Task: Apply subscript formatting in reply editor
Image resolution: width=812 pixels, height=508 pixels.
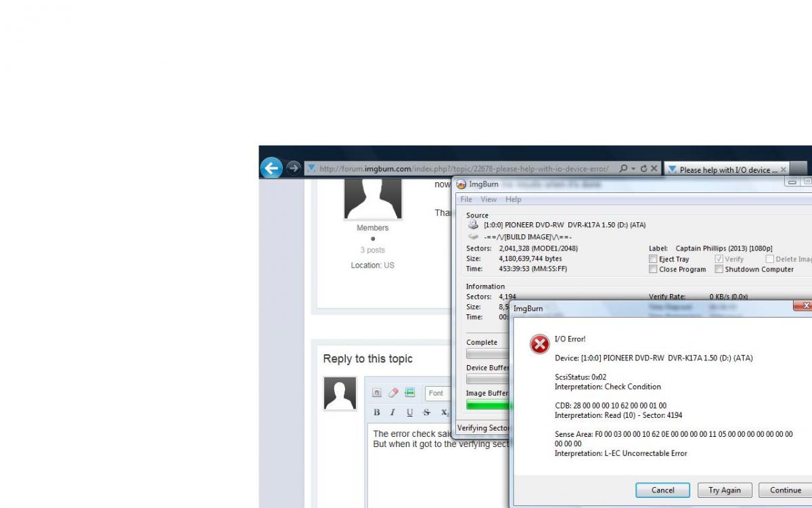Action: pyautogui.click(x=445, y=412)
